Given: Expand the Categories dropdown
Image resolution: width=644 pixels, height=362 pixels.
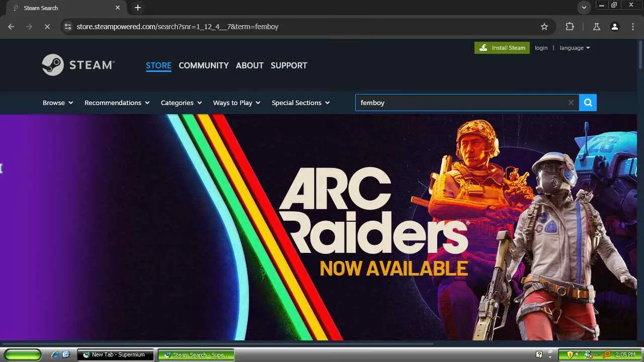Looking at the screenshot, I should point(181,103).
